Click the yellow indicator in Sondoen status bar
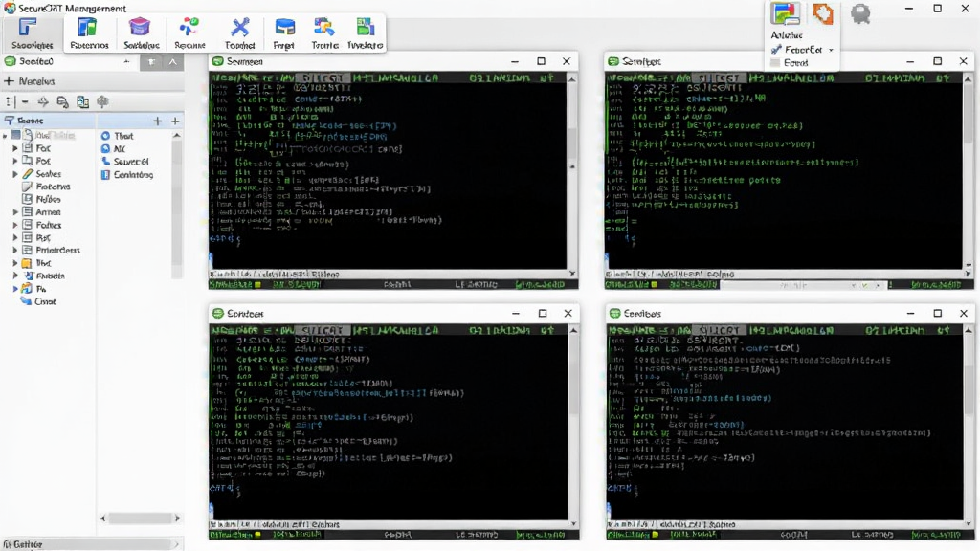Screen dimensions: 980x551 tap(257, 535)
